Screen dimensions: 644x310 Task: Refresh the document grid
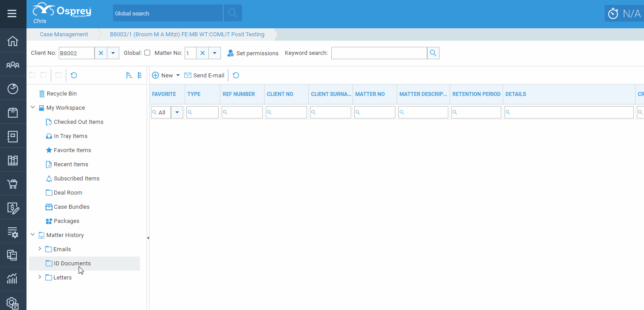(x=236, y=75)
